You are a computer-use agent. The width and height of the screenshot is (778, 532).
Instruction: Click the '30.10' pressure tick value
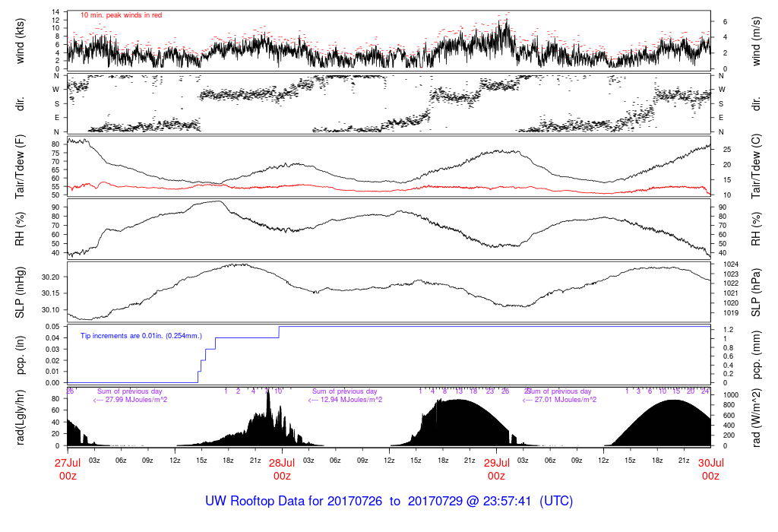point(51,309)
